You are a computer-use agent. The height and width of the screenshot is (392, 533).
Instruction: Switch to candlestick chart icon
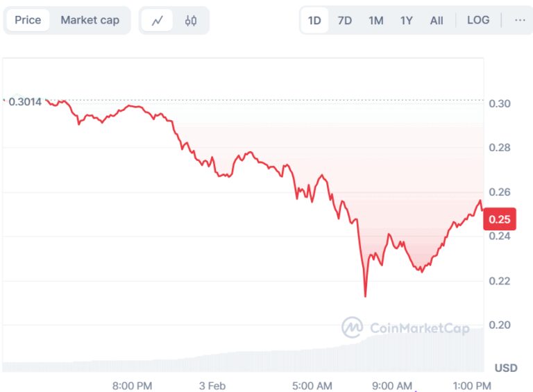(x=191, y=21)
